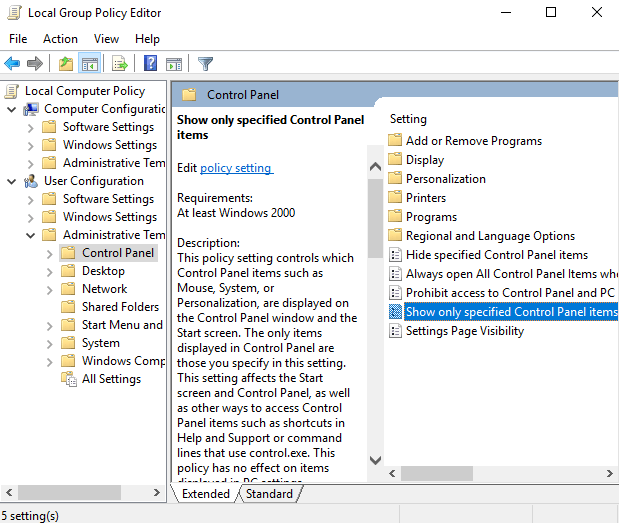Click the description pane scroll down arrow
Screen dimensions: 619x523
[375, 460]
